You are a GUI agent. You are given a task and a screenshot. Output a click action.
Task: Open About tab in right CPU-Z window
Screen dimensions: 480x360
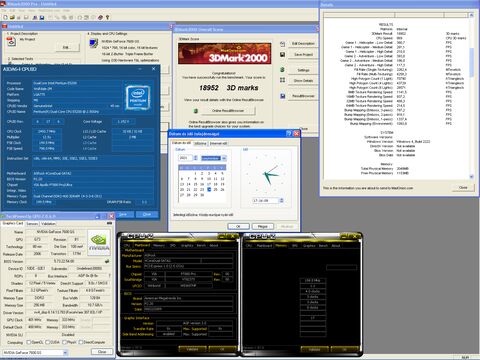coord(336,246)
